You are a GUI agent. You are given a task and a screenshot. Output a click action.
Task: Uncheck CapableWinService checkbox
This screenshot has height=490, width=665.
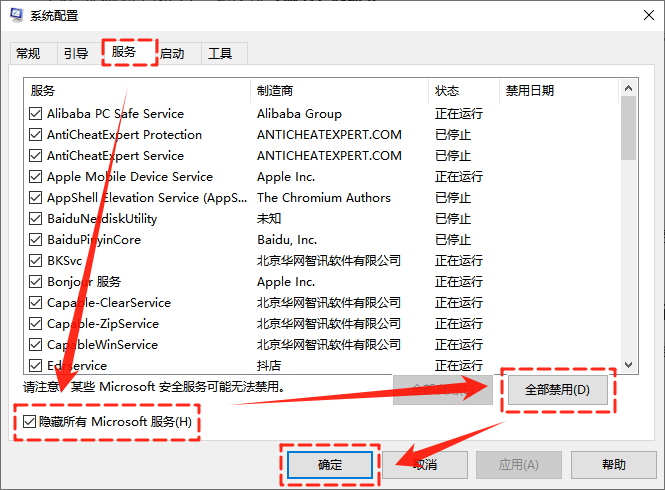tap(36, 344)
